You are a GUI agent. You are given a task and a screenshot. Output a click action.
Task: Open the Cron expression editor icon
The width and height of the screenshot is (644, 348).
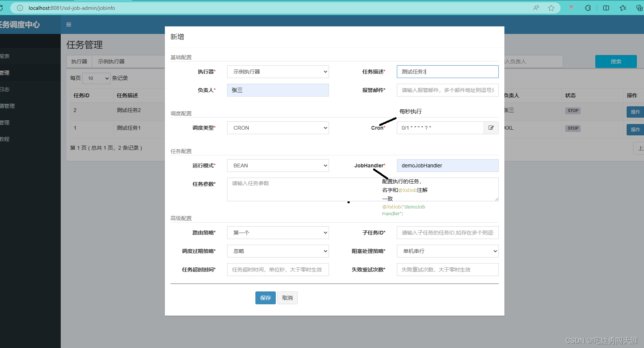coord(491,128)
